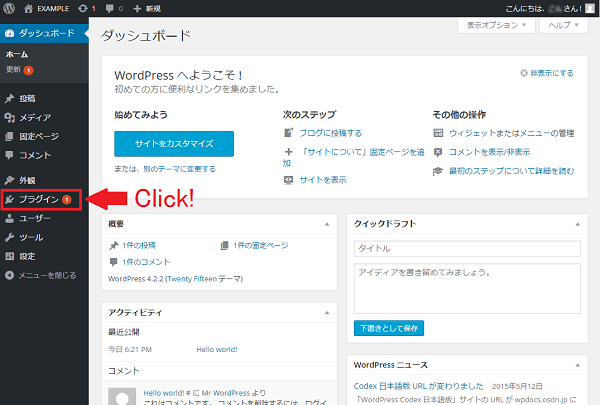Dismiss the welcome panel via 非表示にする

click(548, 73)
